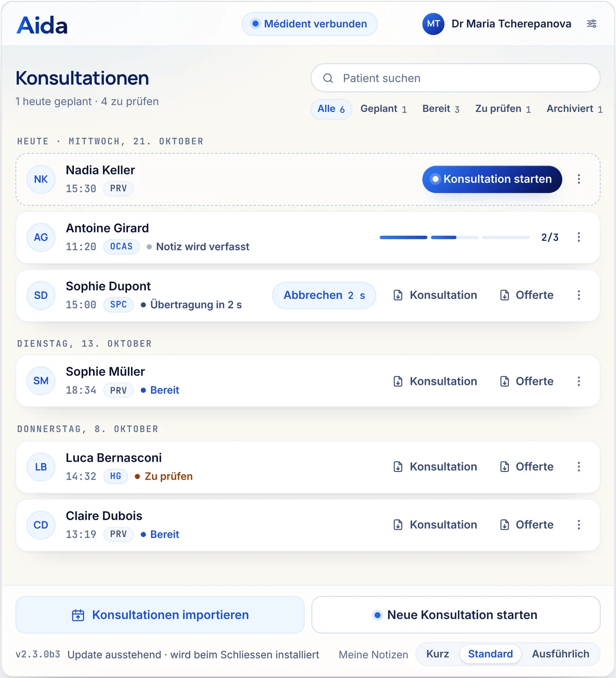Start the consultation for Nadia Keller
This screenshot has height=678, width=616.
(492, 179)
